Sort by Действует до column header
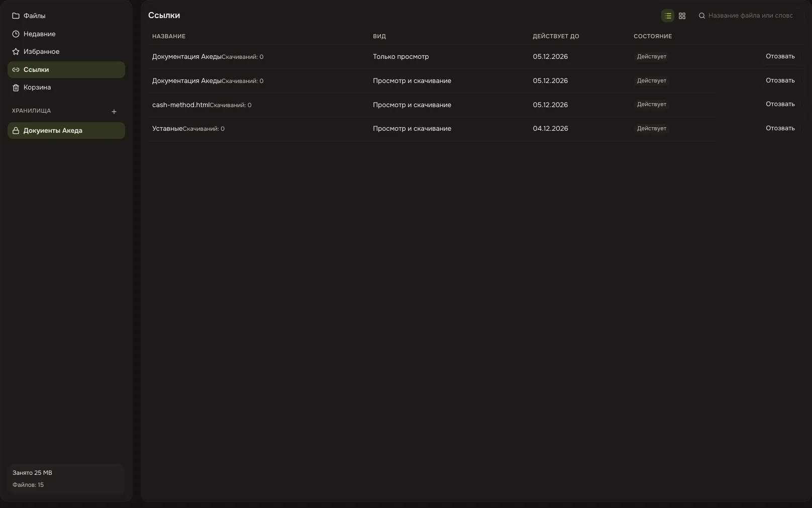The width and height of the screenshot is (812, 508). tap(556, 36)
